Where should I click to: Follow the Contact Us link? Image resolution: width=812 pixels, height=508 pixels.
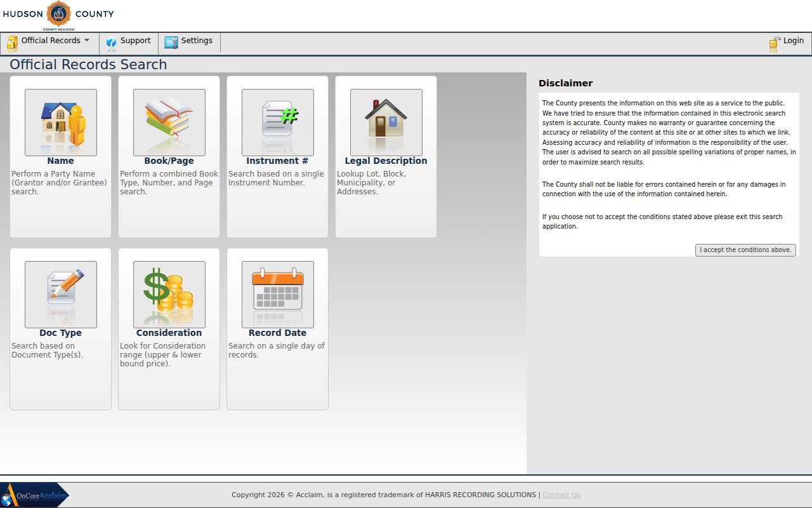tap(561, 495)
